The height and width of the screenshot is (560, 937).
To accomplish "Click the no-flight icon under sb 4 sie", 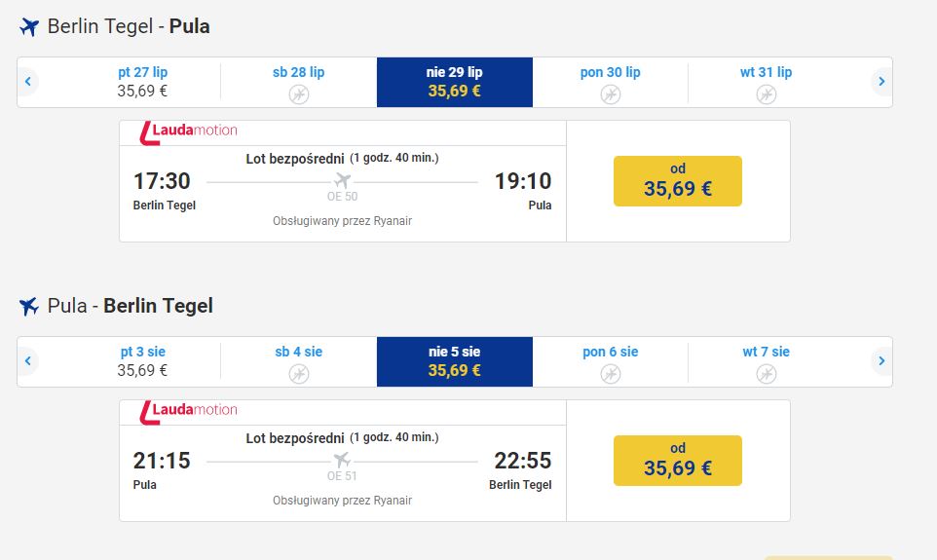I will coord(299,374).
